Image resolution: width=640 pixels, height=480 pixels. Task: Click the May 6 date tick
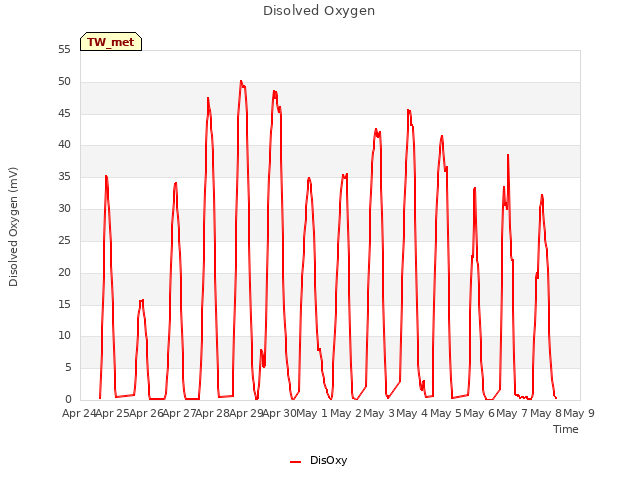[x=479, y=413]
